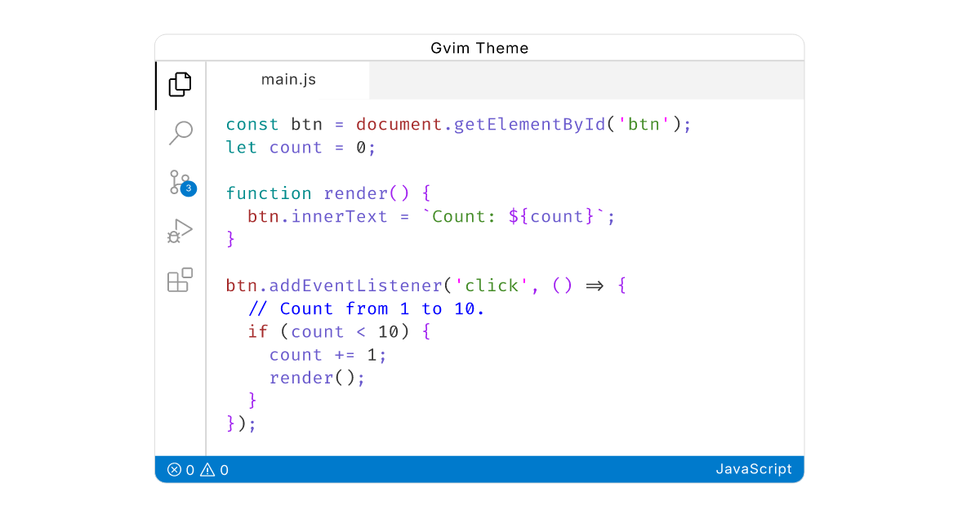
Task: Click the arrow '⇒' operator
Action: click(594, 286)
